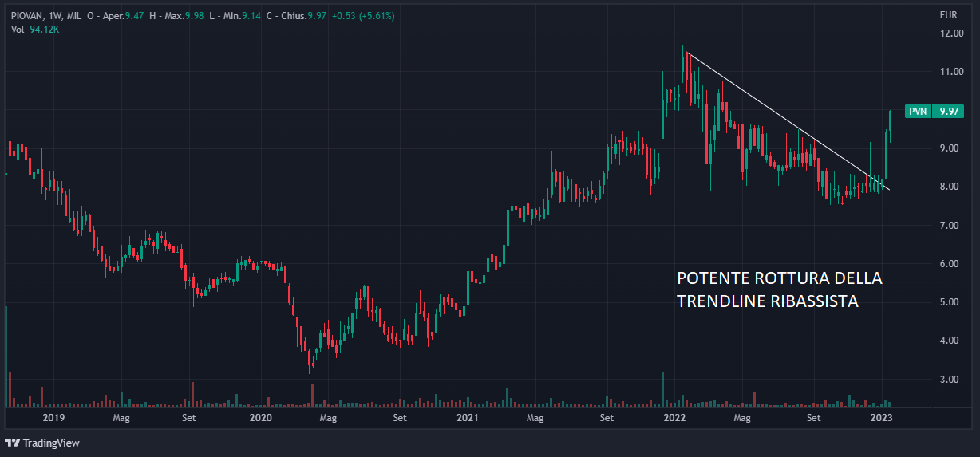Select the POTENTE ROTTURA text annotation
This screenshot has width=980, height=457.
(779, 290)
